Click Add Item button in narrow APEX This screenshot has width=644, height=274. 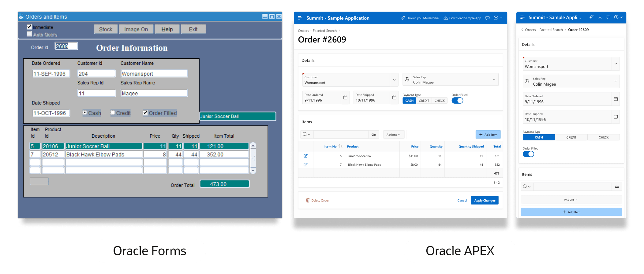coord(571,212)
